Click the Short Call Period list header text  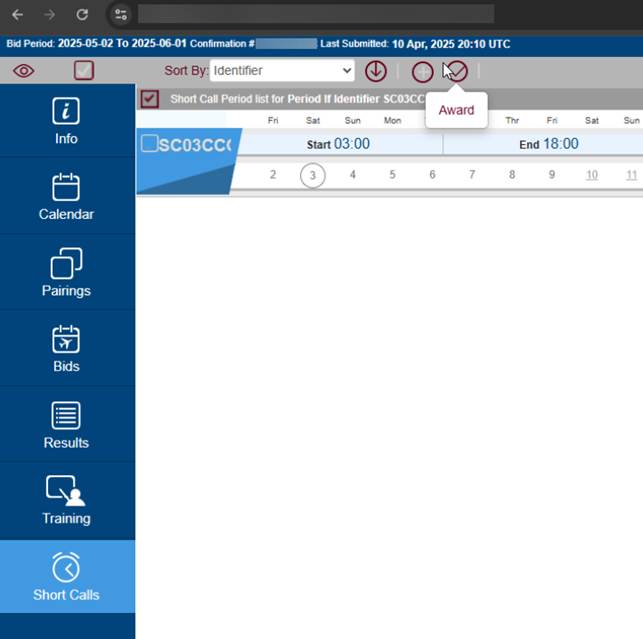[x=297, y=99]
